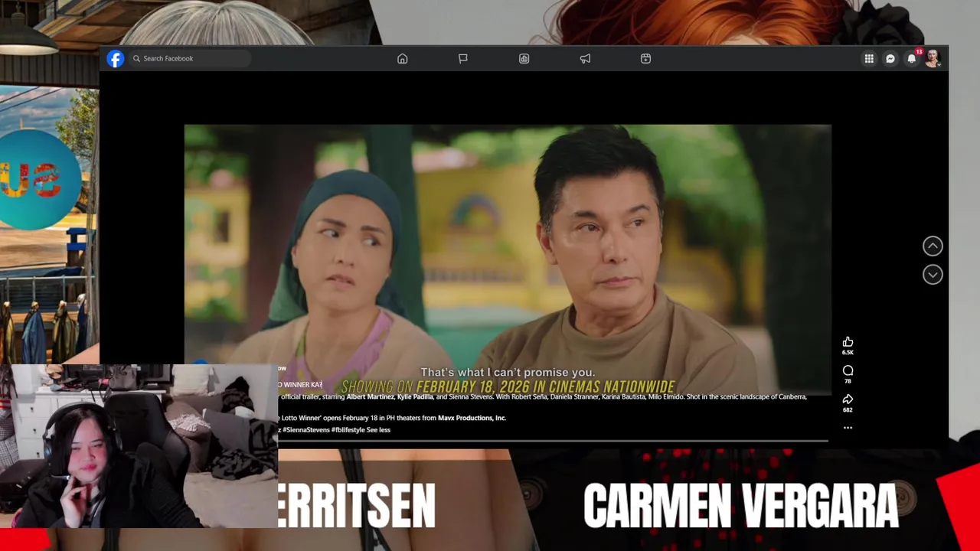The image size is (980, 551).
Task: Open the Ad Center megaphone tab
Action: (x=585, y=58)
